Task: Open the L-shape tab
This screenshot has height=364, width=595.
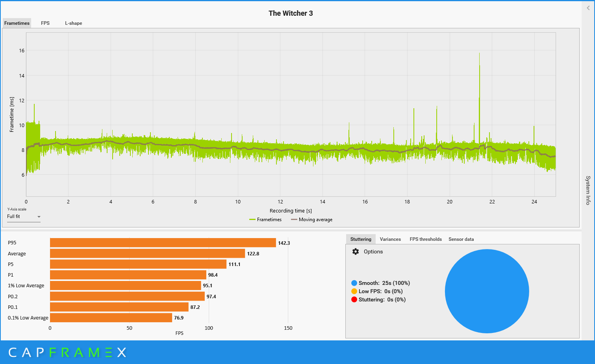Action: click(x=74, y=23)
